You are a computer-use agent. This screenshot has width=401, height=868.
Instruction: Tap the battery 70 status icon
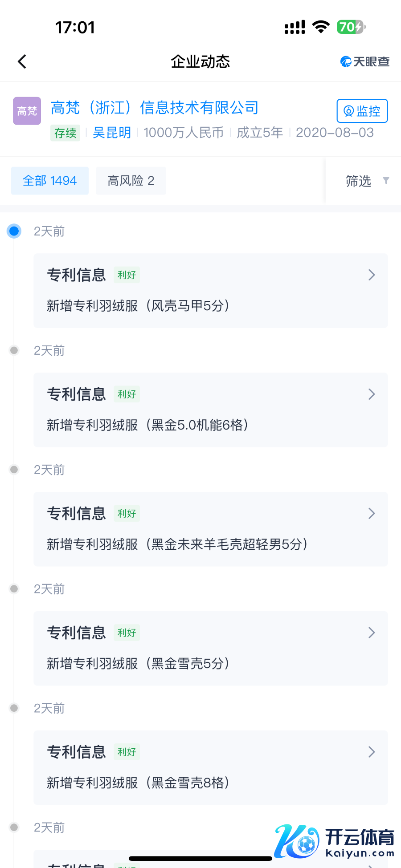coord(351,27)
